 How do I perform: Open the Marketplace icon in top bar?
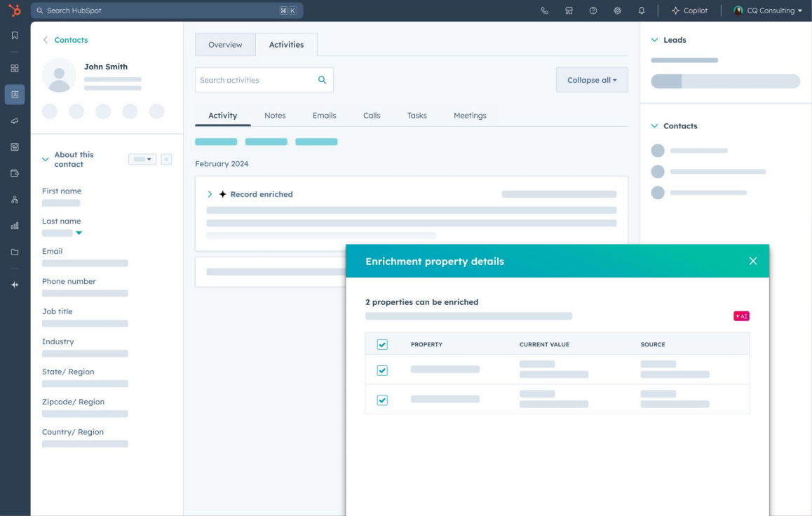[569, 11]
